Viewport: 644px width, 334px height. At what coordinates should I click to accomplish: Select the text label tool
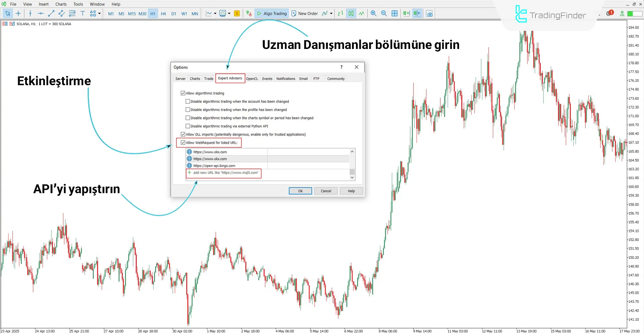[x=83, y=13]
